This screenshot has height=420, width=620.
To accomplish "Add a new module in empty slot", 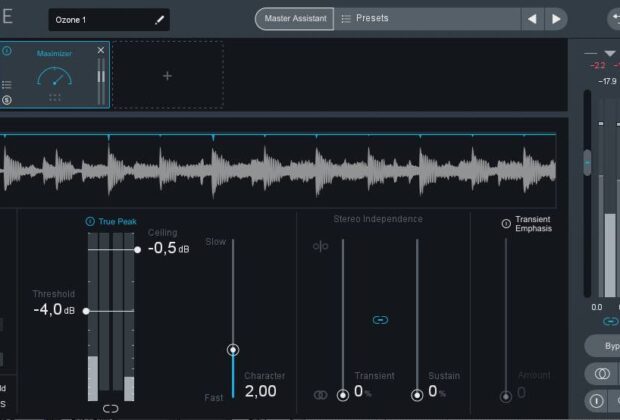I will (x=167, y=76).
